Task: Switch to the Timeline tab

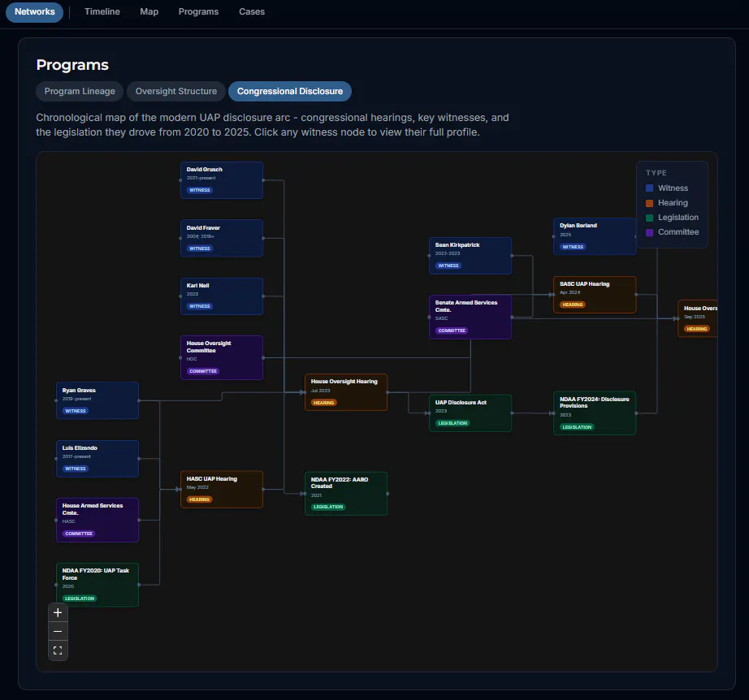Action: click(102, 11)
